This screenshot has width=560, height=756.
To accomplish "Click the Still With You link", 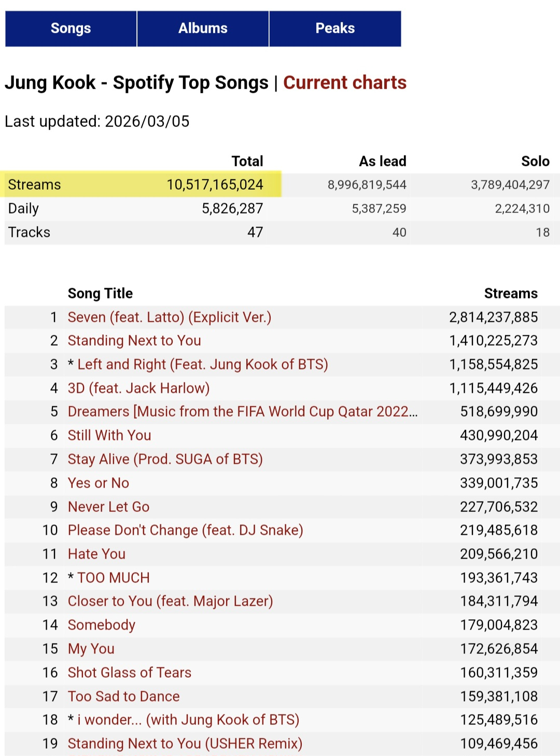I will tap(109, 436).
